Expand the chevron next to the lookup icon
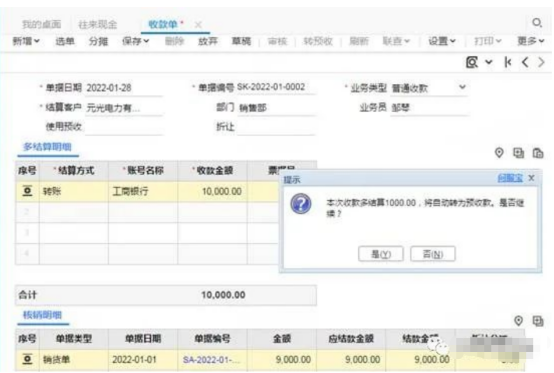The height and width of the screenshot is (373, 554). (x=489, y=63)
